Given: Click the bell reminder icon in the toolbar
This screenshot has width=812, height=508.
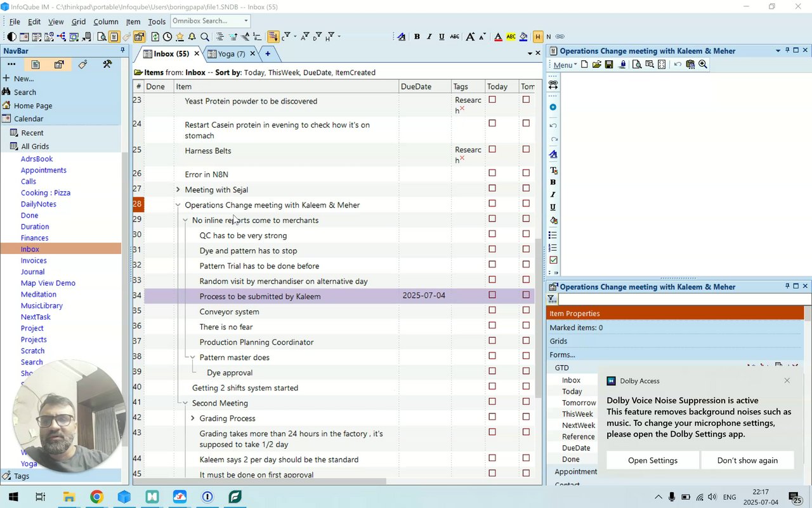Looking at the screenshot, I should (x=192, y=37).
